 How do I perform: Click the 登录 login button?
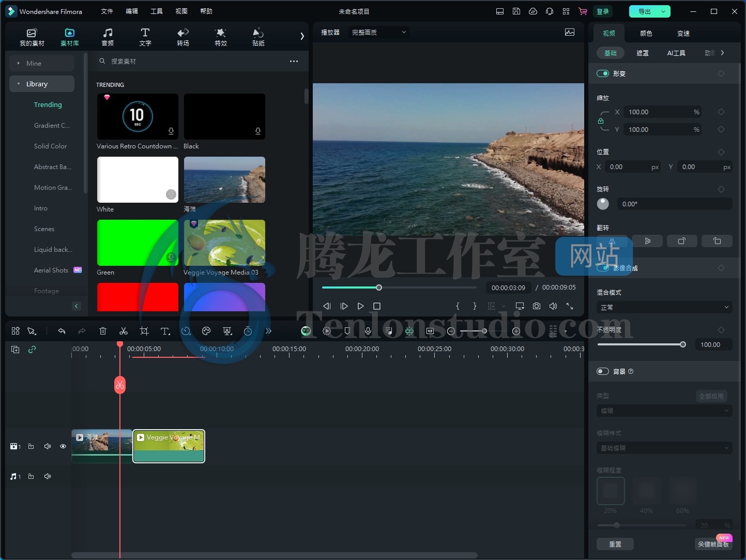(x=603, y=11)
